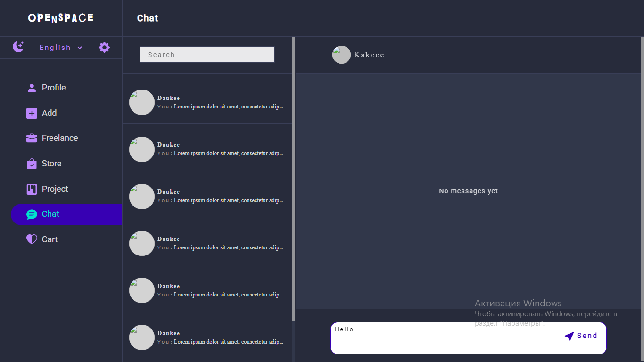This screenshot has height=362, width=644.
Task: Expand the language selector chevron
Action: pos(79,48)
